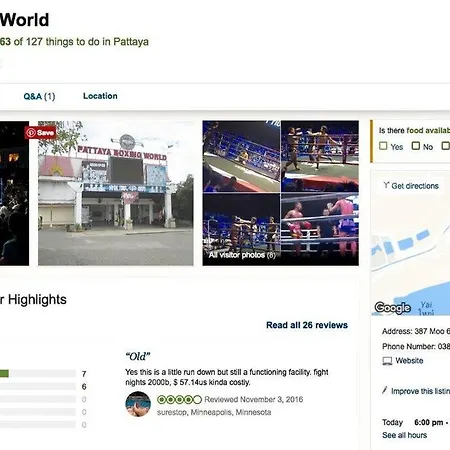
Task: Click the Website monitor icon
Action: (x=387, y=361)
